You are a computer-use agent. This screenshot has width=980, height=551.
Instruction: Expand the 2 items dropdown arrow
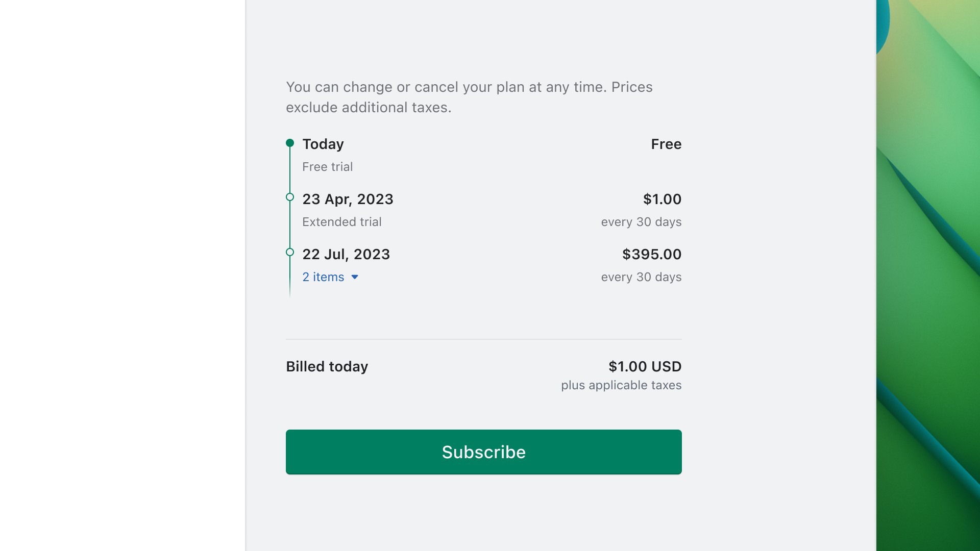(x=355, y=277)
